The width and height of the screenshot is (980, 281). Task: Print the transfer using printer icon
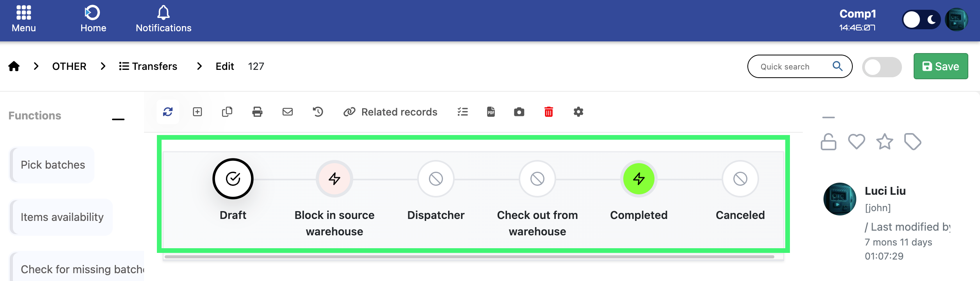point(257,112)
